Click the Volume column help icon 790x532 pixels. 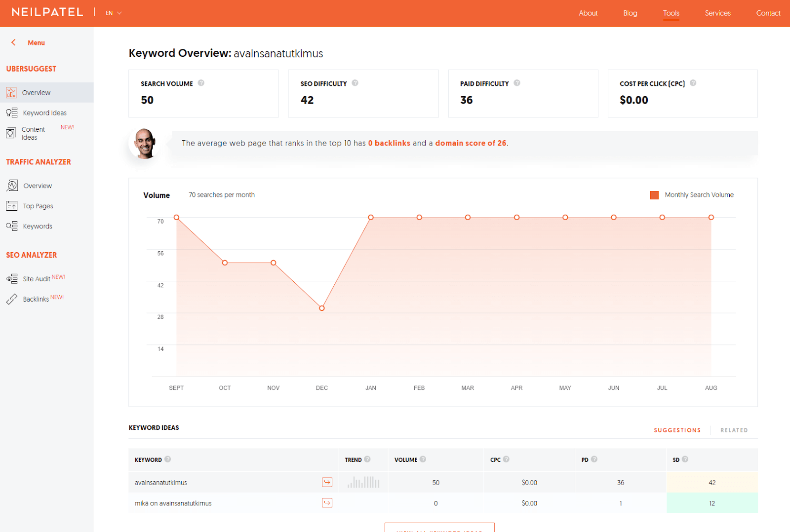[x=423, y=459]
